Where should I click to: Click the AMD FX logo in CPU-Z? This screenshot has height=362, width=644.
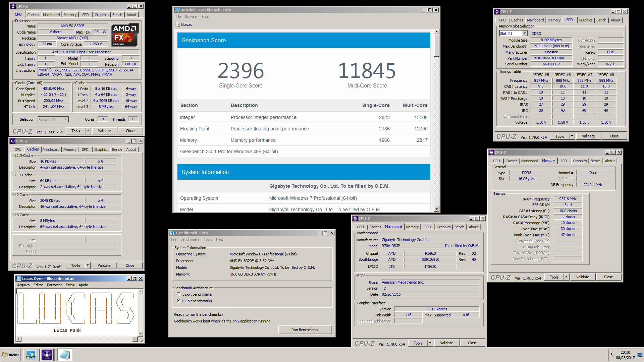125,35
